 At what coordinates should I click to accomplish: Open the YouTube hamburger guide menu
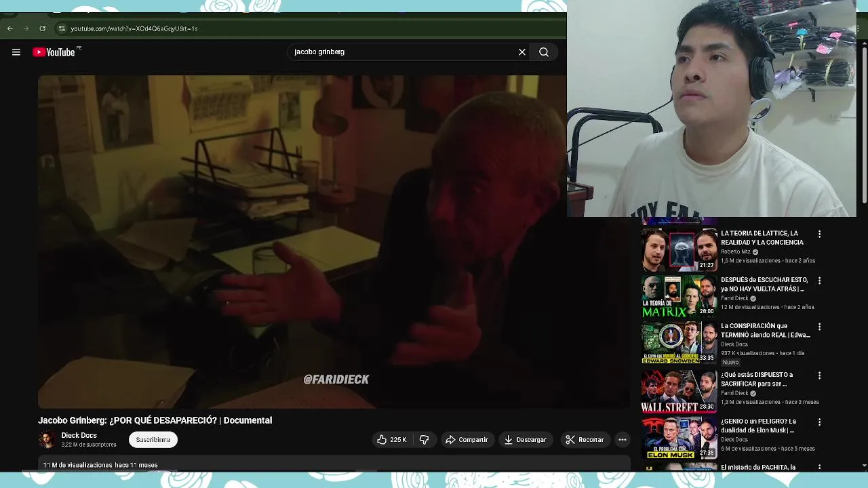tap(16, 52)
